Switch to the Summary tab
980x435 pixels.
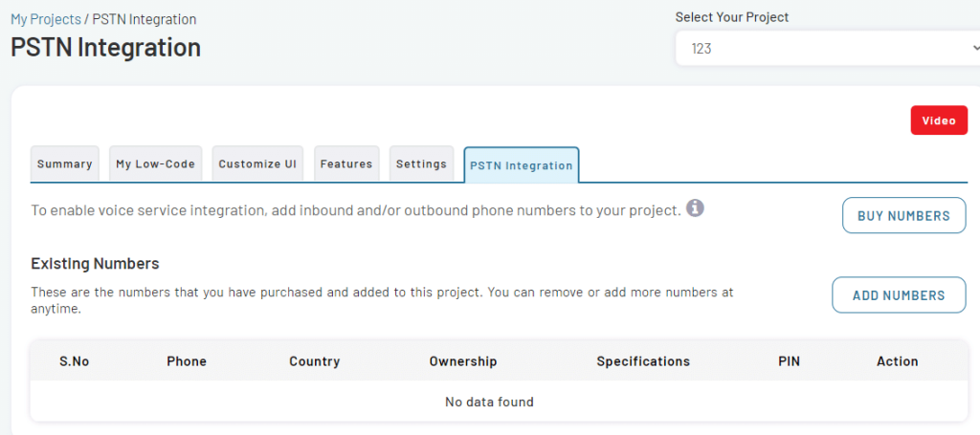click(64, 164)
